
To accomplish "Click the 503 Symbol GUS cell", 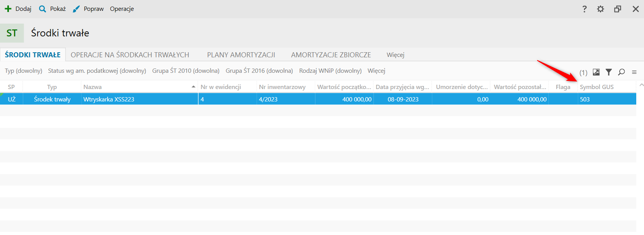I will 607,99.
